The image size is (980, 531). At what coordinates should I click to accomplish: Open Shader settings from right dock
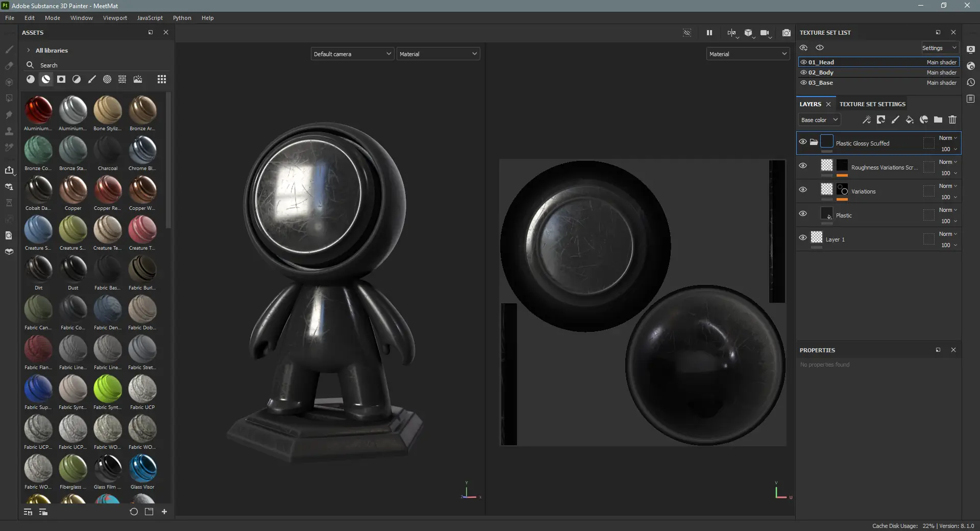(971, 66)
